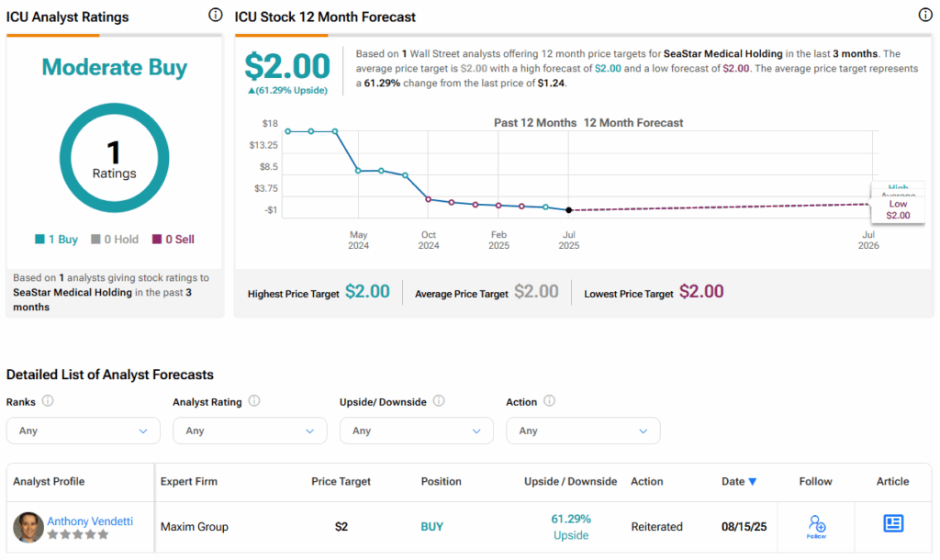Click Maxim Group firm cell

click(195, 527)
